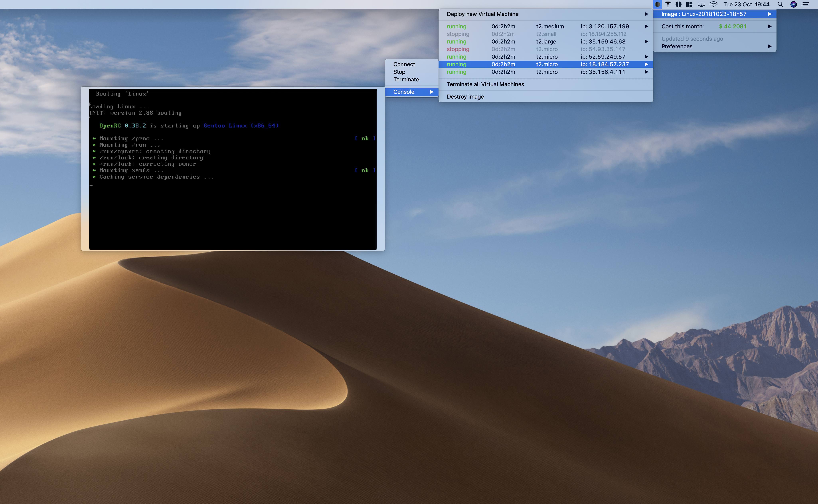Open Spotlight search magnifier

pos(780,4)
